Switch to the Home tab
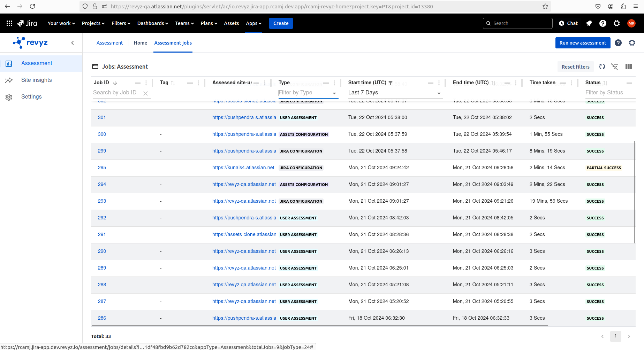This screenshot has height=350, width=644. [141, 43]
